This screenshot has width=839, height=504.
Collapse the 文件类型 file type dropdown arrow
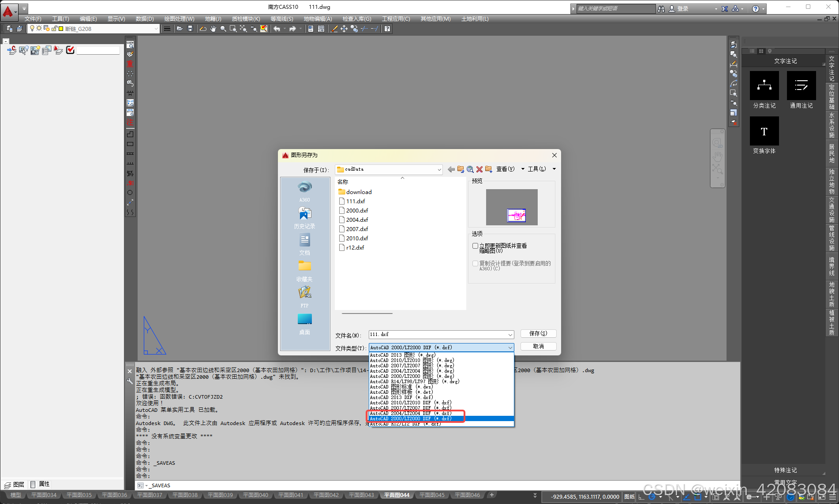click(x=510, y=348)
